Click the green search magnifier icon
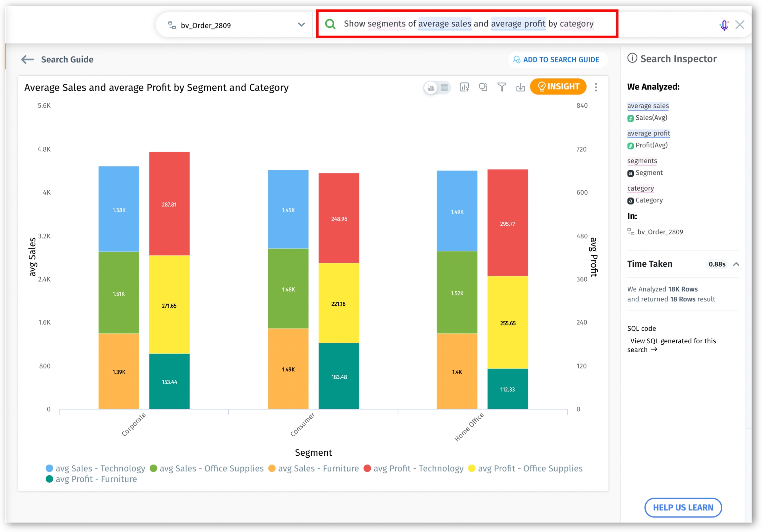 pyautogui.click(x=330, y=24)
